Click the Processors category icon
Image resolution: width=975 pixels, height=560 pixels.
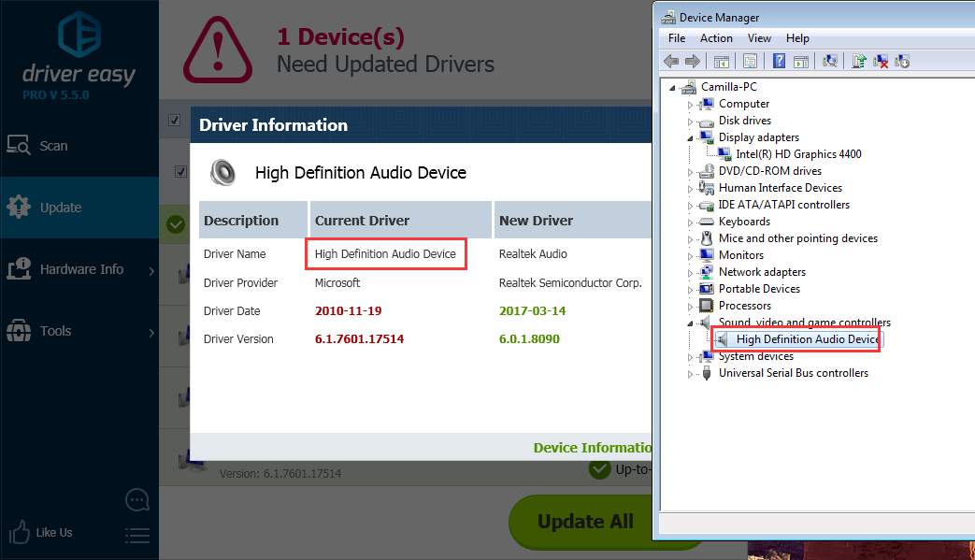(706, 305)
